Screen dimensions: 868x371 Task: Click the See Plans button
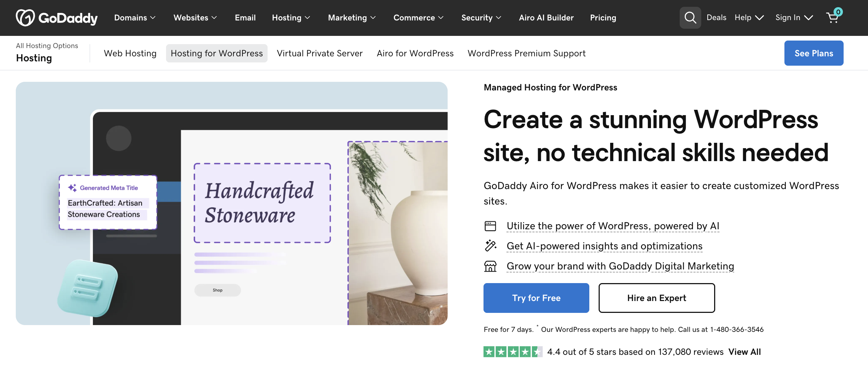pos(814,53)
